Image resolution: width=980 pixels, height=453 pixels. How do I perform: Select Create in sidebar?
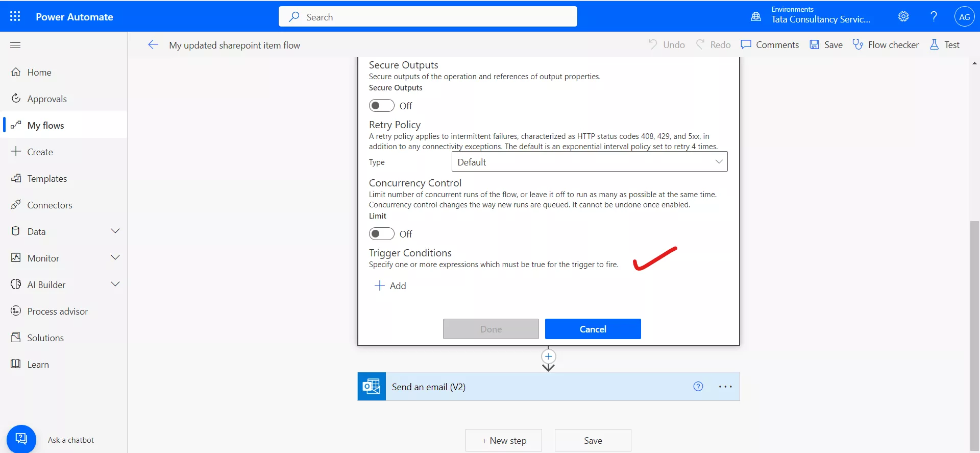(x=63, y=152)
